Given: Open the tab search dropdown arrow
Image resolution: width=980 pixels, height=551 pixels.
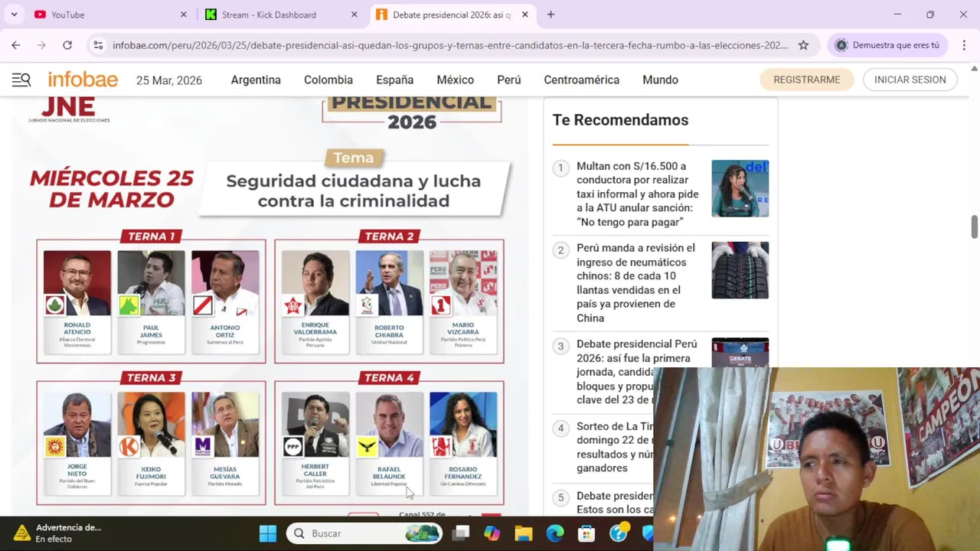Looking at the screenshot, I should [14, 15].
